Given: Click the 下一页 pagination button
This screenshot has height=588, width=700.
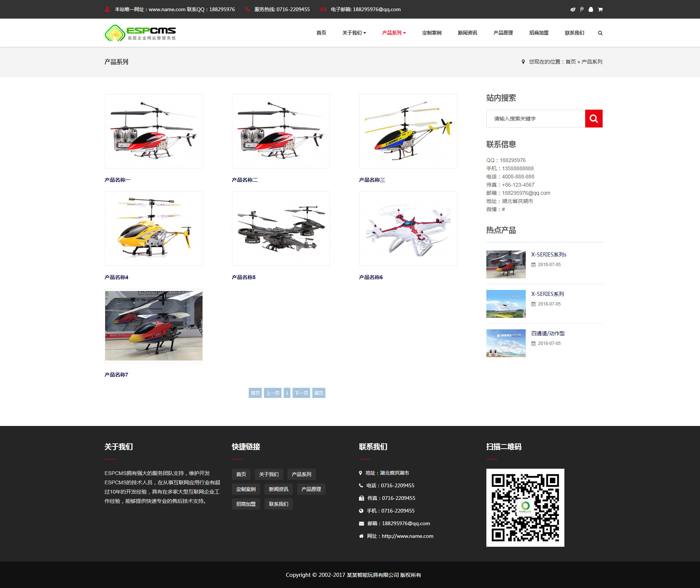Looking at the screenshot, I should [301, 393].
